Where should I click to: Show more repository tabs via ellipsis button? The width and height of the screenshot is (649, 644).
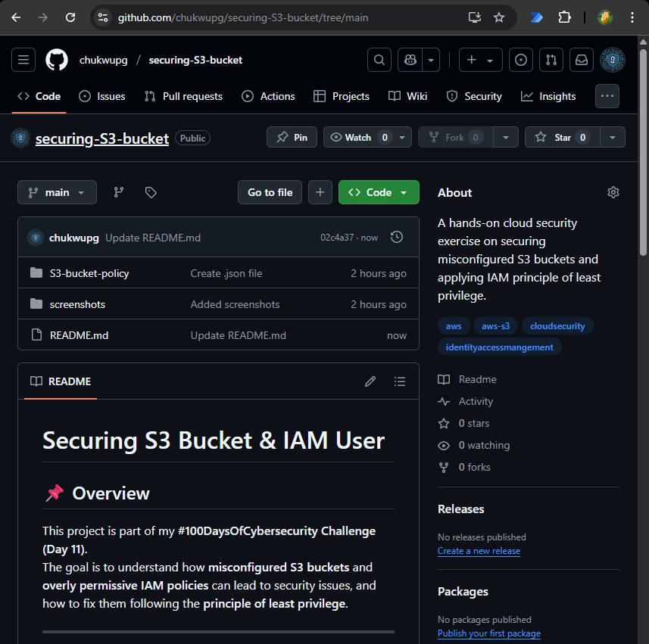pos(607,96)
